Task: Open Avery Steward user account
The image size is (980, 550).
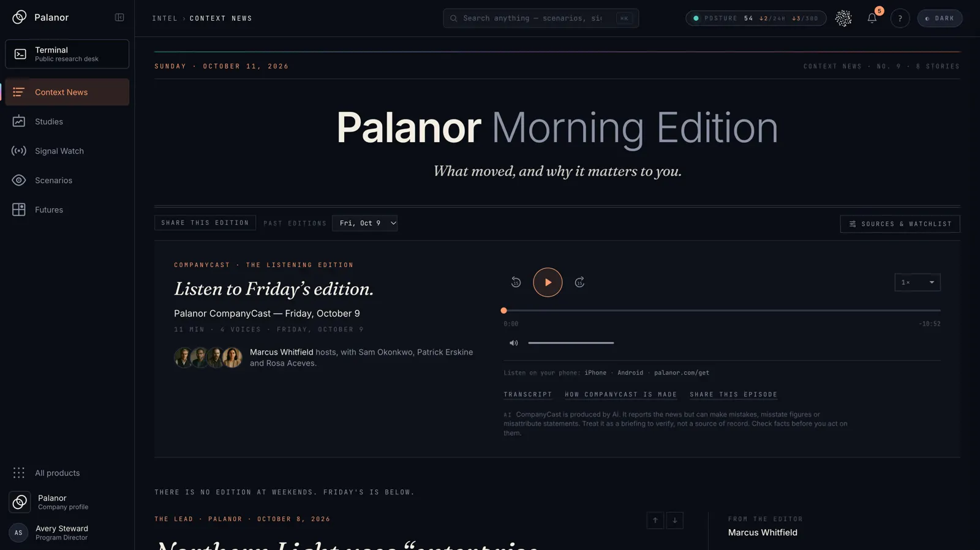Action: [x=67, y=533]
